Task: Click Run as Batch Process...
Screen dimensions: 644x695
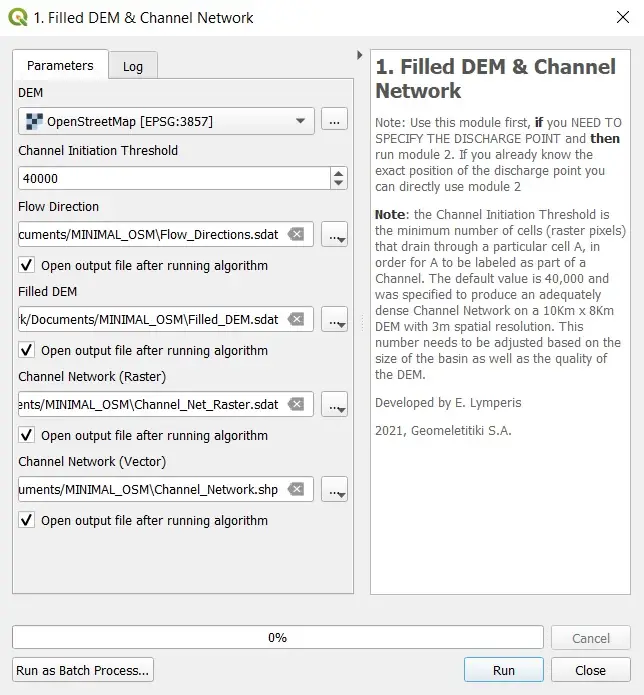Action: pyautogui.click(x=83, y=670)
